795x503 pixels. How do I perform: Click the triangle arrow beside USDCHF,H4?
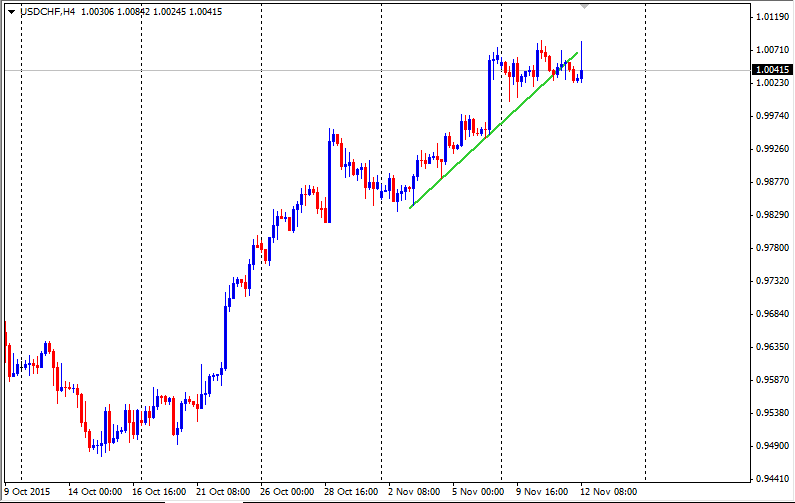pos(11,12)
